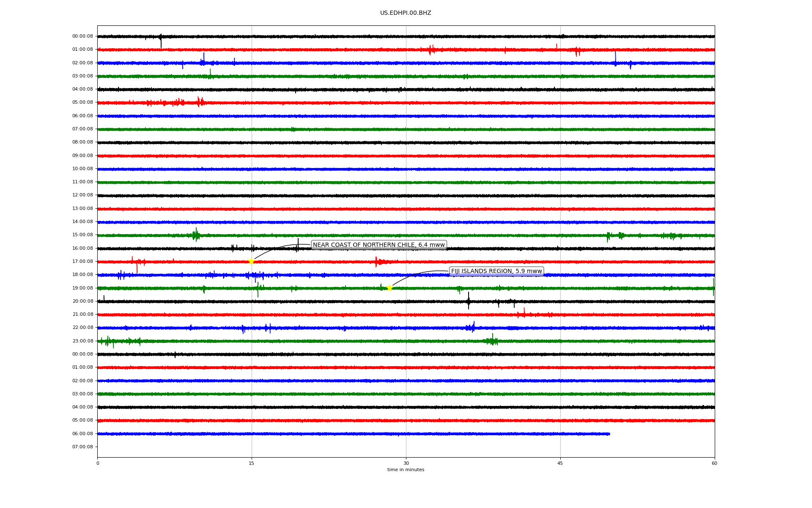Screen dimensions: 812x508
Task: Click the plot title US.EDHPI.00.BHZ
Action: [406, 13]
